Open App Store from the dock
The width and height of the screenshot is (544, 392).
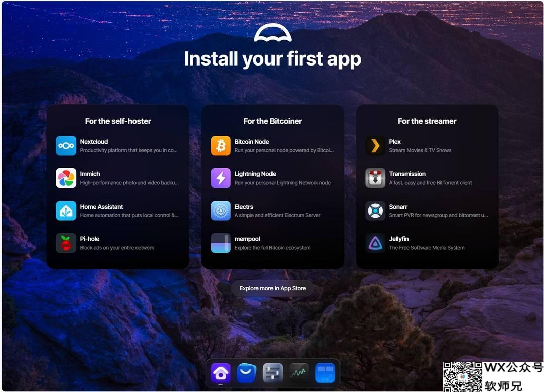pyautogui.click(x=247, y=373)
